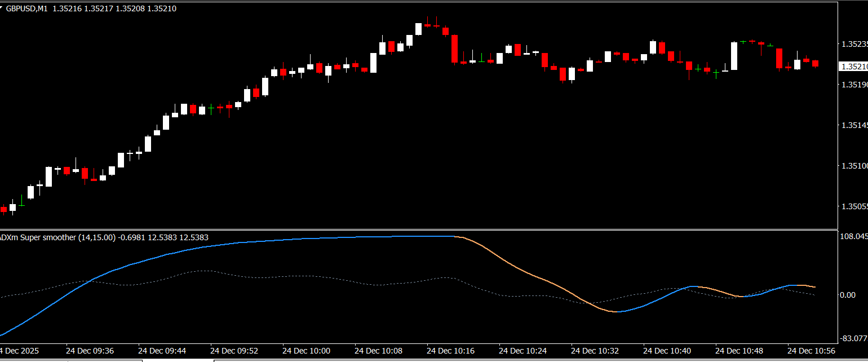Click the 1.35055 price axis label

(x=854, y=207)
